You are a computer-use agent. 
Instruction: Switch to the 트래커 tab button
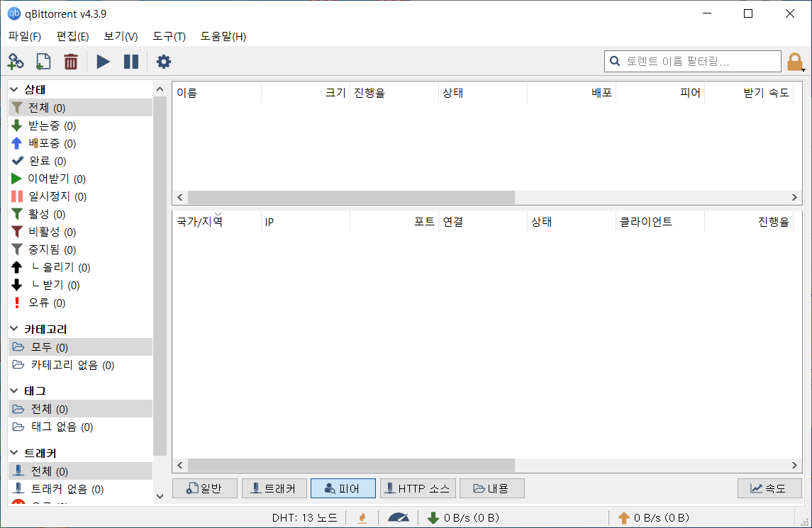point(274,488)
